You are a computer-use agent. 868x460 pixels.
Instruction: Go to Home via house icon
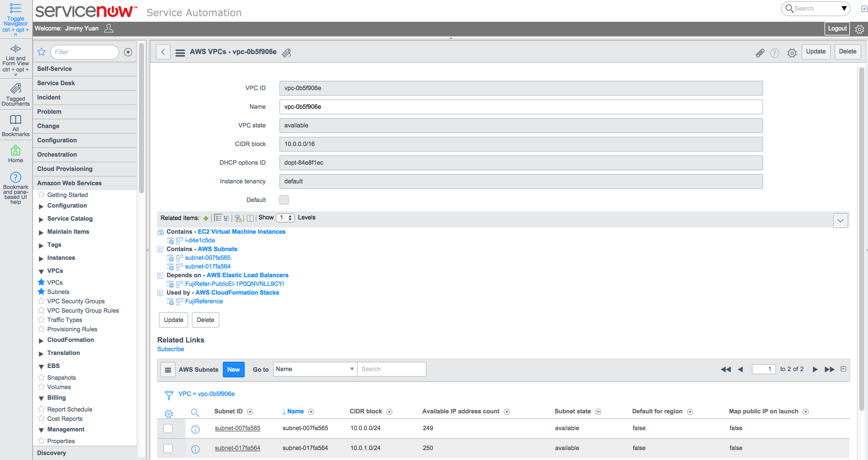(x=16, y=150)
